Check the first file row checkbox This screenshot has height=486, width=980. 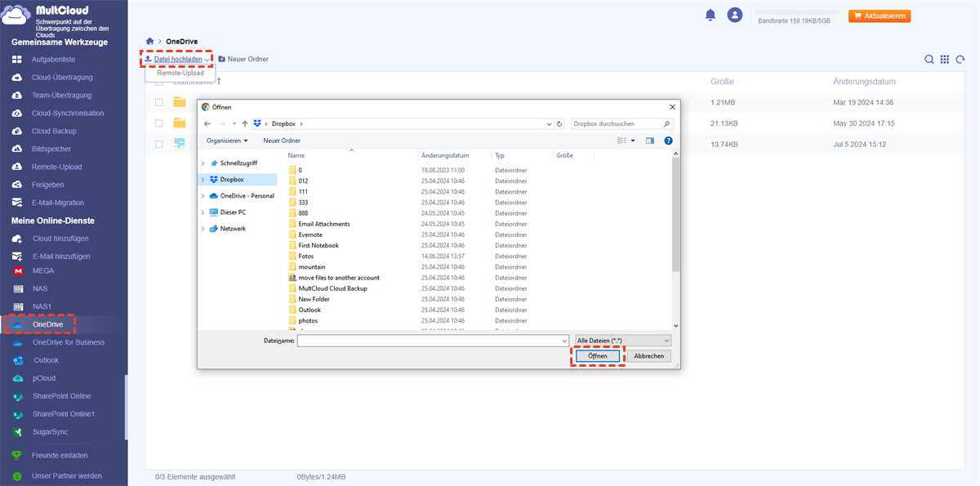click(159, 102)
